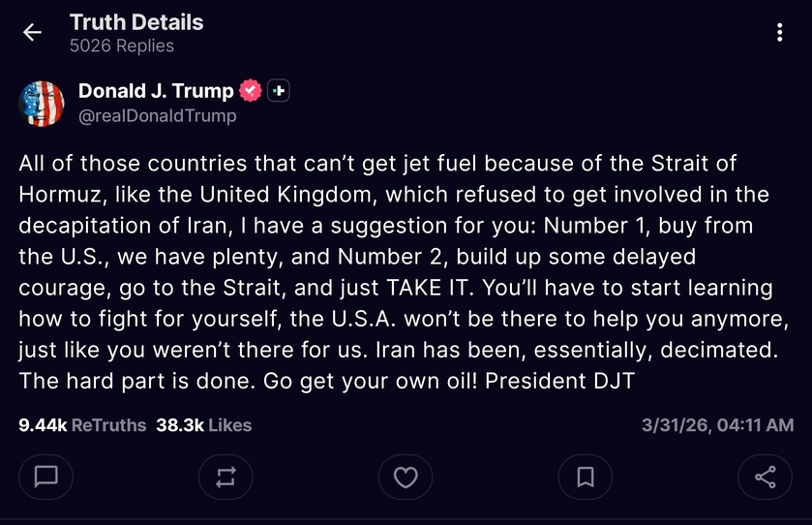Open the flag-painted profile avatar
This screenshot has height=525, width=812.
point(42,104)
